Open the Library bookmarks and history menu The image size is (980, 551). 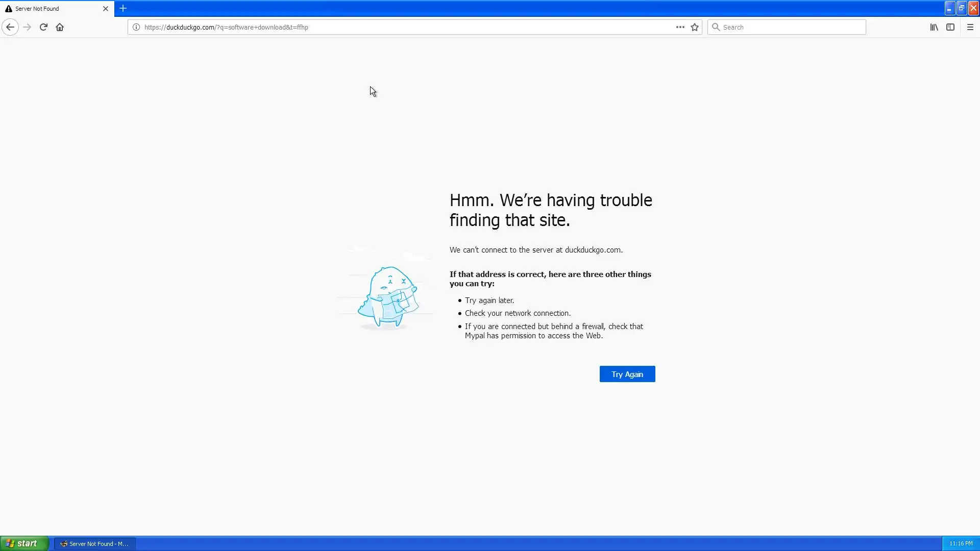tap(934, 27)
